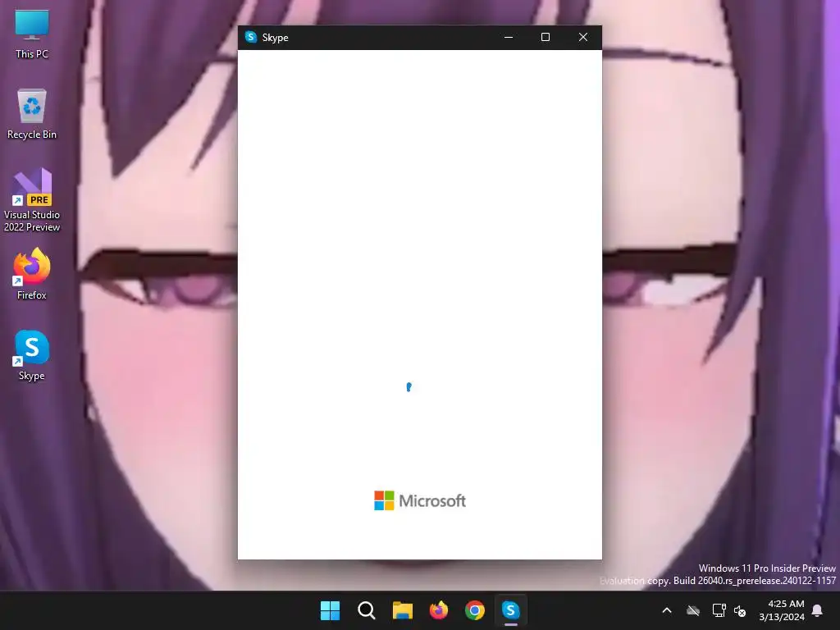The image size is (840, 630).
Task: Select the Skype desktop shortcut
Action: (x=32, y=355)
